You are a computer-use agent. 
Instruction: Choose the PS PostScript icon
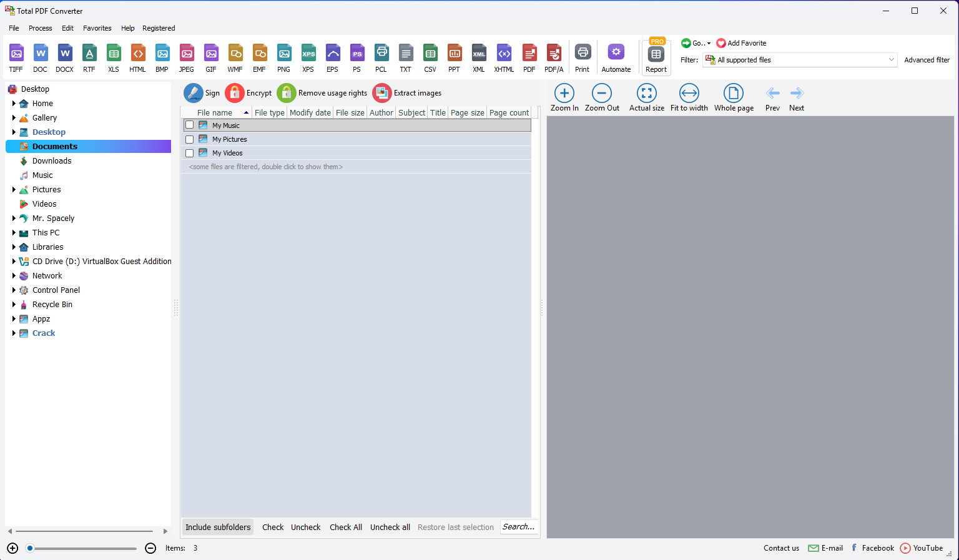tap(357, 59)
